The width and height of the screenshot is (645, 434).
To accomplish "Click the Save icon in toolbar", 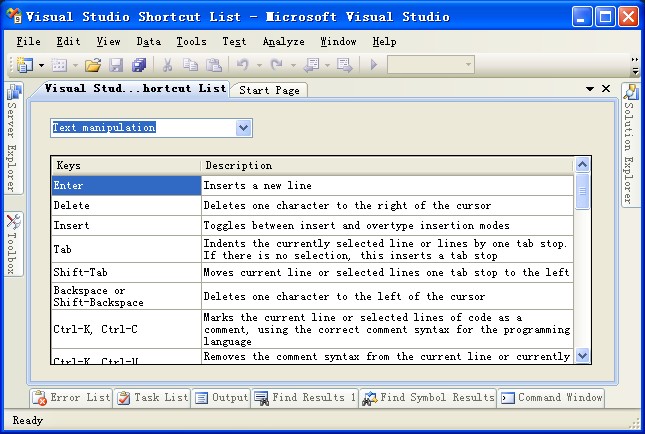I will pyautogui.click(x=116, y=65).
